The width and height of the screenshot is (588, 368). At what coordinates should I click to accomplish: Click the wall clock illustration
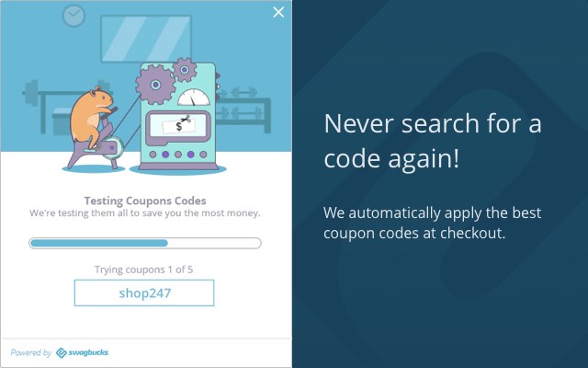point(73,16)
